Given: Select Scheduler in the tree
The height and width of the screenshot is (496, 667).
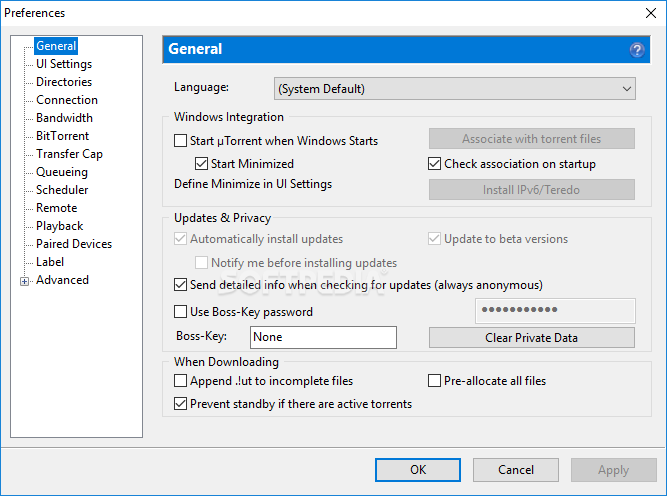Looking at the screenshot, I should [x=62, y=190].
